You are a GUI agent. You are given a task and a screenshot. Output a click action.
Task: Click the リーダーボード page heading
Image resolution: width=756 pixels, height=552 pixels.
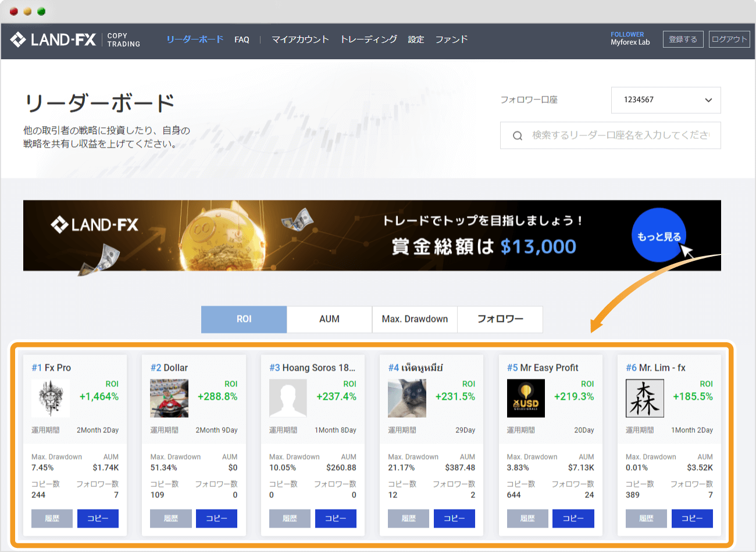pyautogui.click(x=99, y=103)
